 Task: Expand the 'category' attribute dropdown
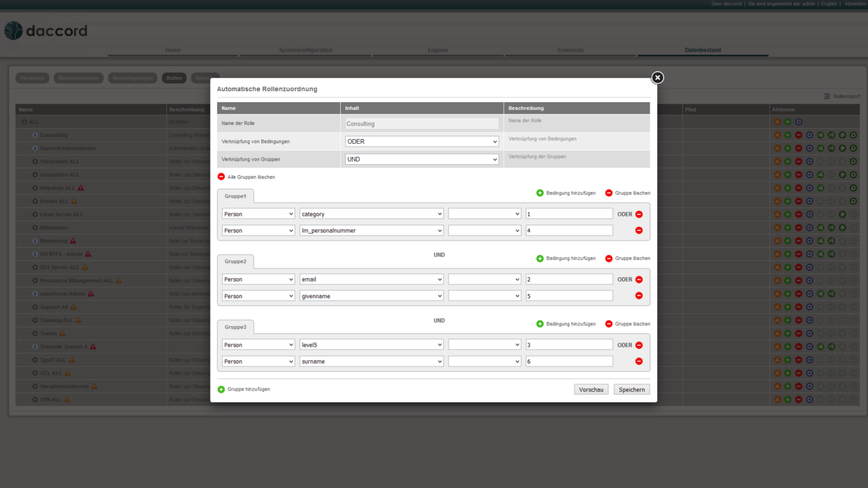pos(371,214)
